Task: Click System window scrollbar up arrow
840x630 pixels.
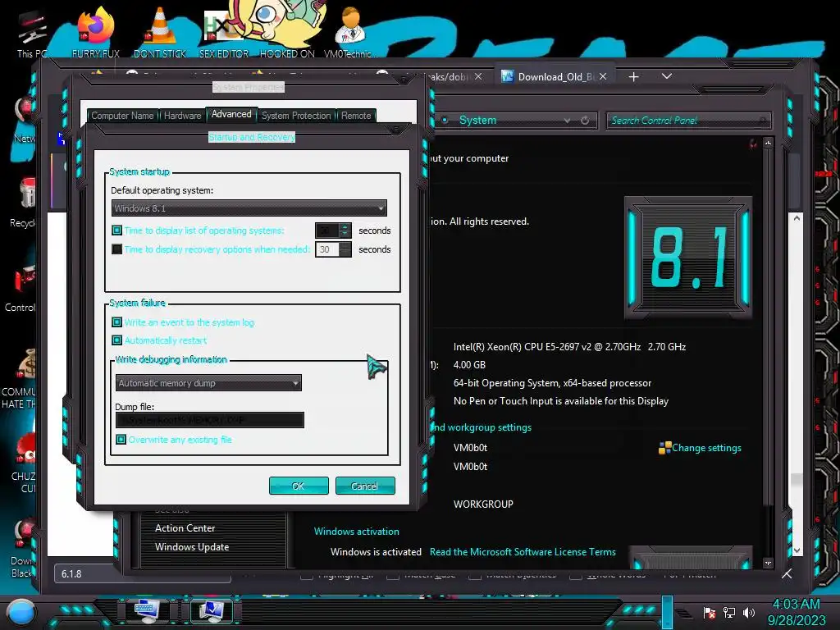Action: coord(768,143)
